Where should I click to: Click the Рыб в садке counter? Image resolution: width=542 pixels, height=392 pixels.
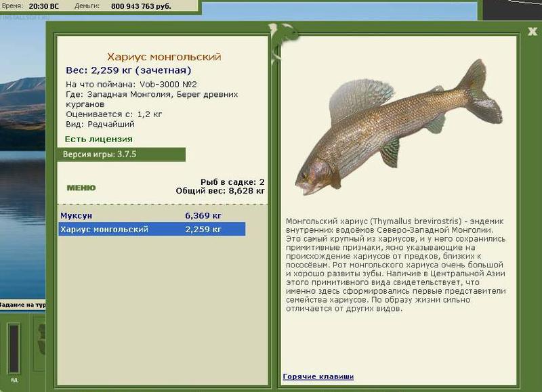pos(232,182)
